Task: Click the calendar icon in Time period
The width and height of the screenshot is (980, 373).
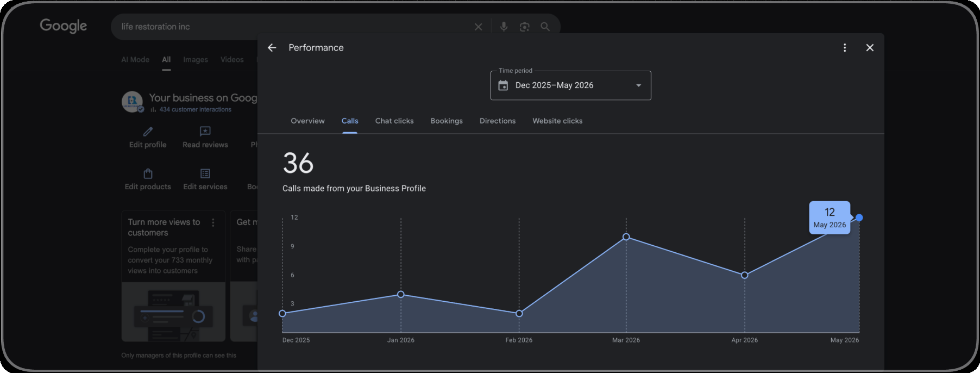Action: 503,85
